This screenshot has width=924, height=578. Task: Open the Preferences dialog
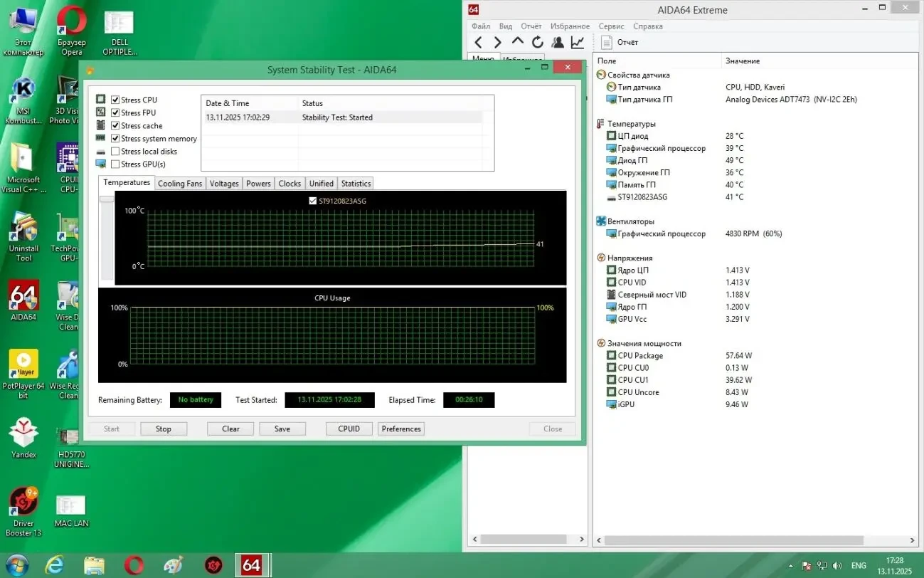[400, 429]
